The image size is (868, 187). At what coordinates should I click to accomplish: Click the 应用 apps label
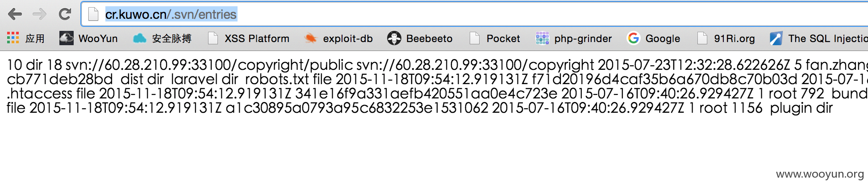[35, 38]
